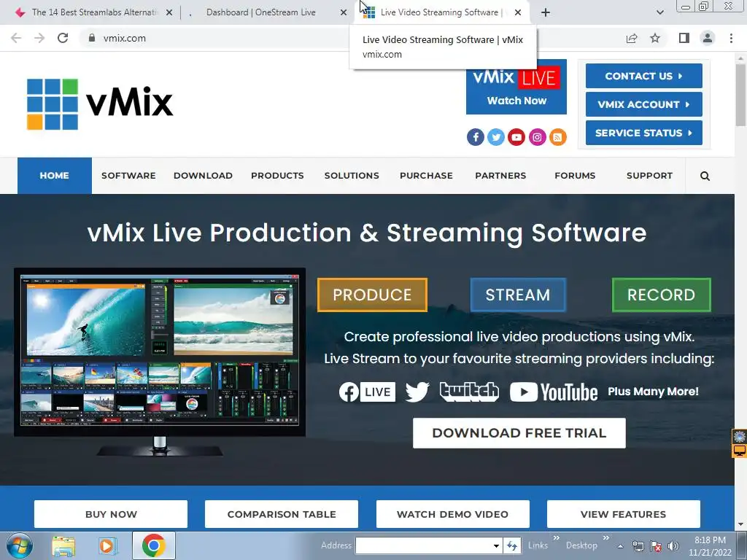
Task: Click the RECORD button
Action: (661, 295)
